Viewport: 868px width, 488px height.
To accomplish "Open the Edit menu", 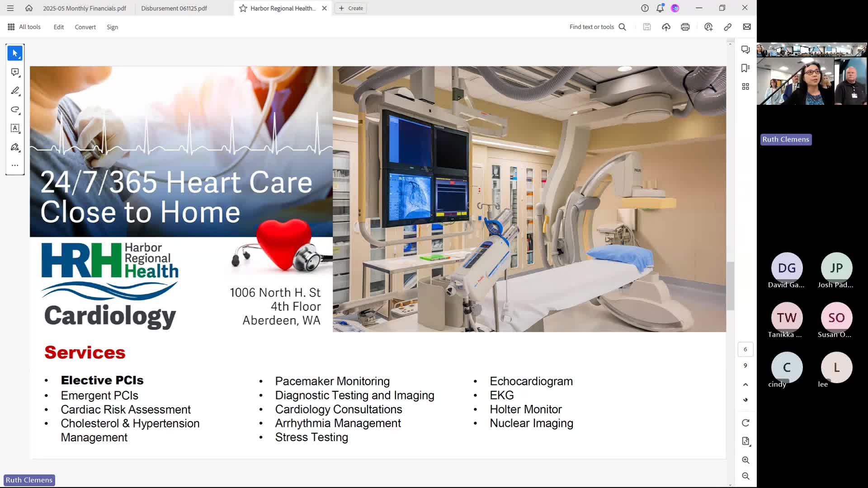I will (x=59, y=27).
